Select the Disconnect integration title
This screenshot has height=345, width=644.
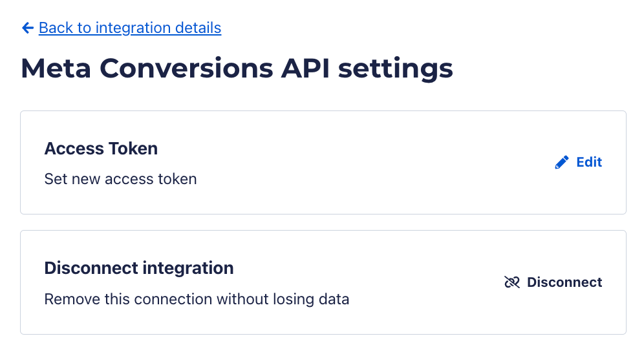[139, 268]
